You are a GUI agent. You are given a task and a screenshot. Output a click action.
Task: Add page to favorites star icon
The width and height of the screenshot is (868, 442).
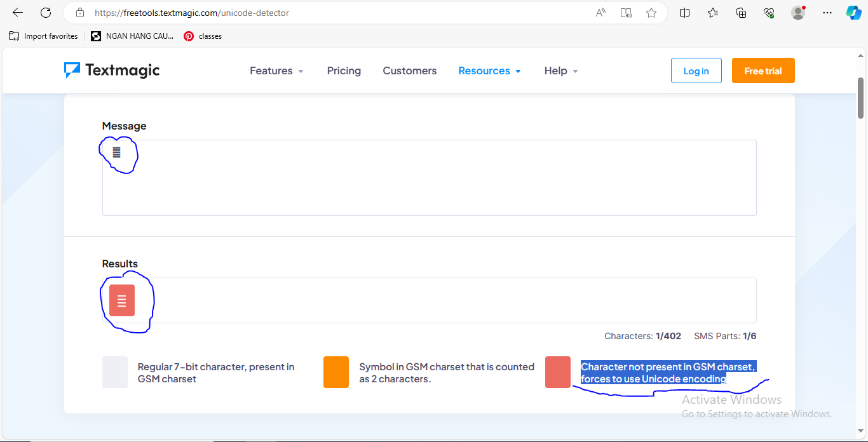click(651, 13)
